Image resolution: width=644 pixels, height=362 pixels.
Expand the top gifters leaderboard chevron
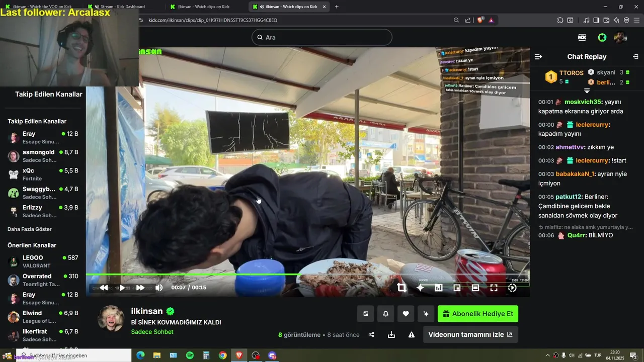(587, 90)
